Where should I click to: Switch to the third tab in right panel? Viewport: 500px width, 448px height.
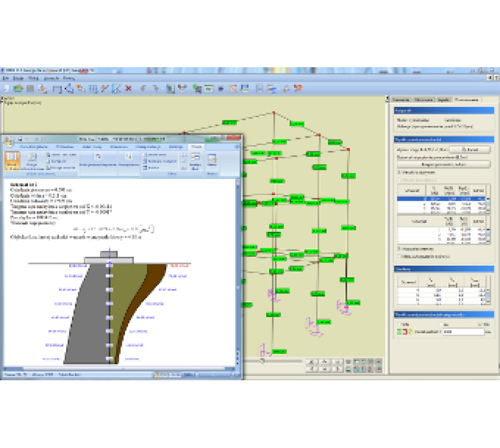point(443,99)
